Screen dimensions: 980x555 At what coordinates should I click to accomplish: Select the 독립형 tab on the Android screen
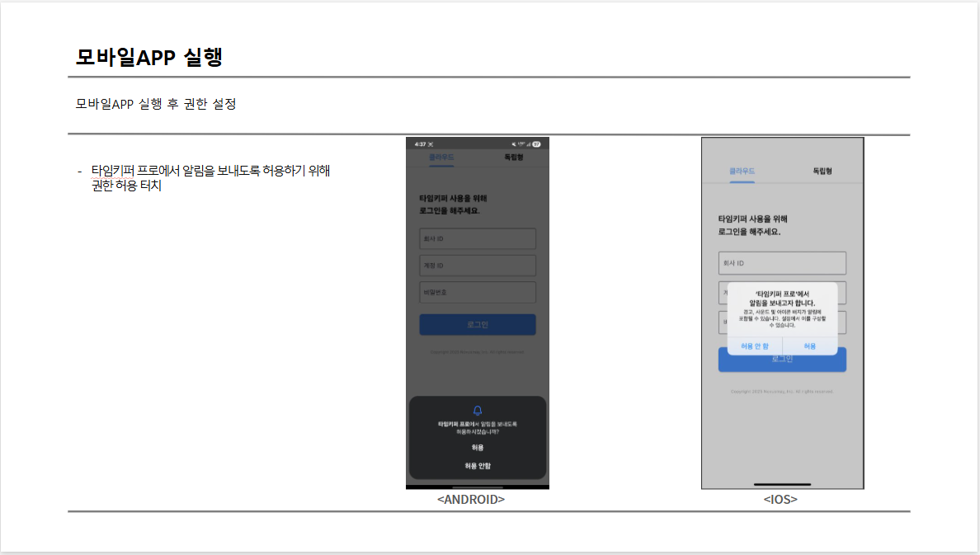514,157
